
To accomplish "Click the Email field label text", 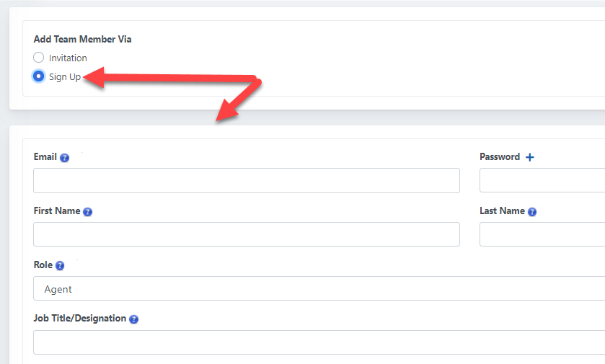I will (45, 157).
